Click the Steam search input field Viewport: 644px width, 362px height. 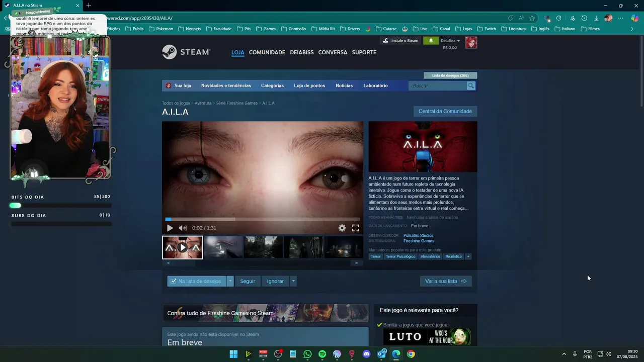tap(438, 86)
